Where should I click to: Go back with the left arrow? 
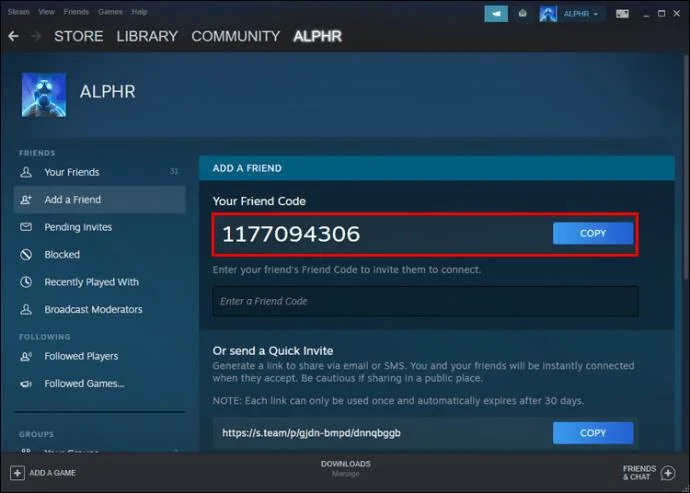(x=13, y=36)
